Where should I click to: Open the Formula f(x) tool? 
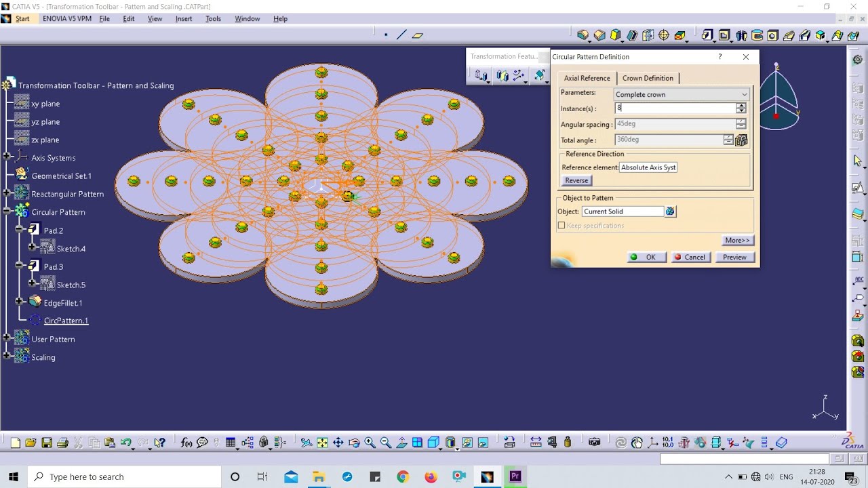click(x=186, y=443)
